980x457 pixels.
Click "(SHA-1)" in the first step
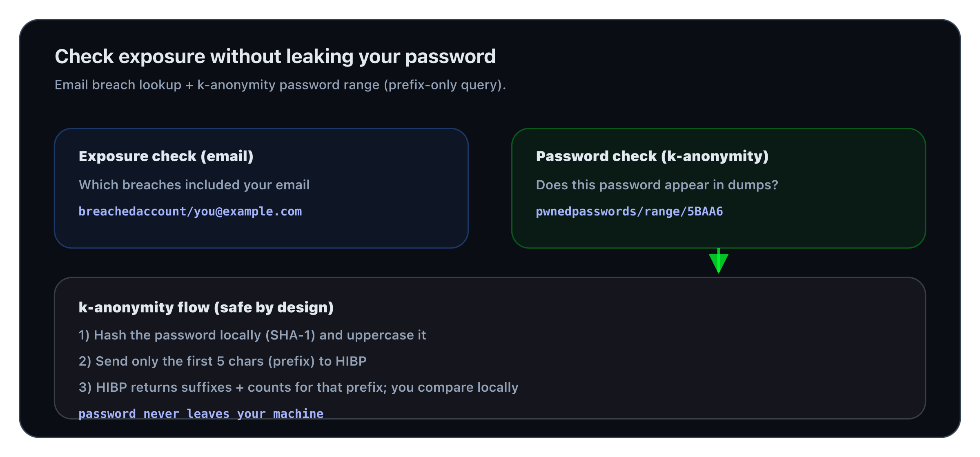point(290,335)
